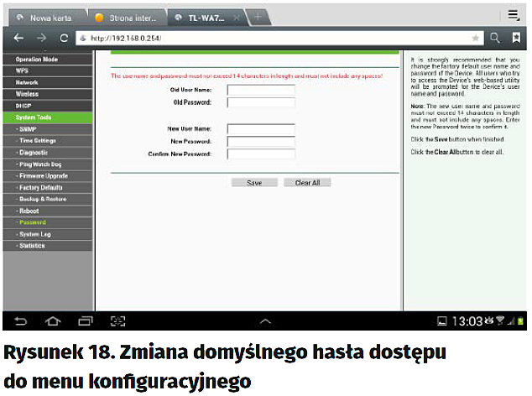Open Android recent apps button
The image size is (532, 396).
click(x=85, y=321)
